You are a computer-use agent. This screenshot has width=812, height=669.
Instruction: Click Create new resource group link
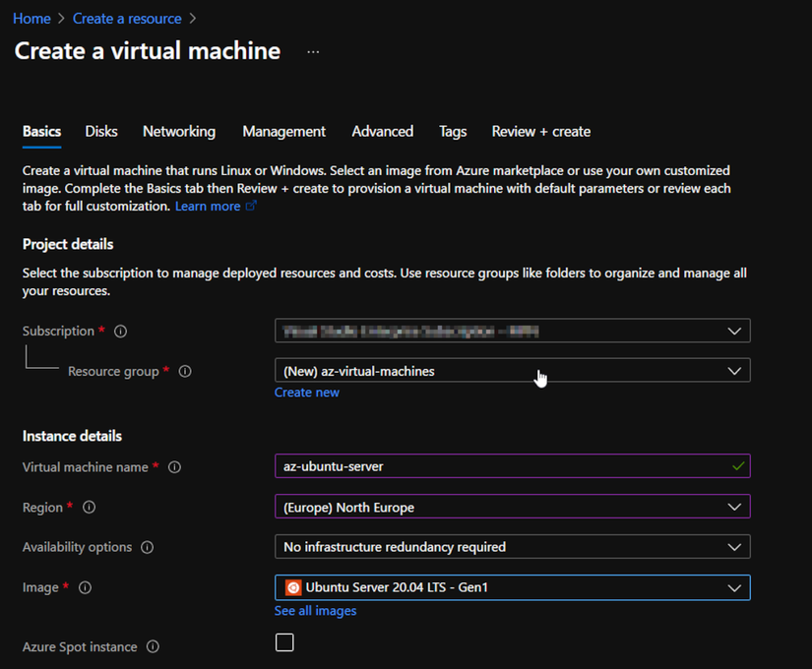tap(307, 393)
